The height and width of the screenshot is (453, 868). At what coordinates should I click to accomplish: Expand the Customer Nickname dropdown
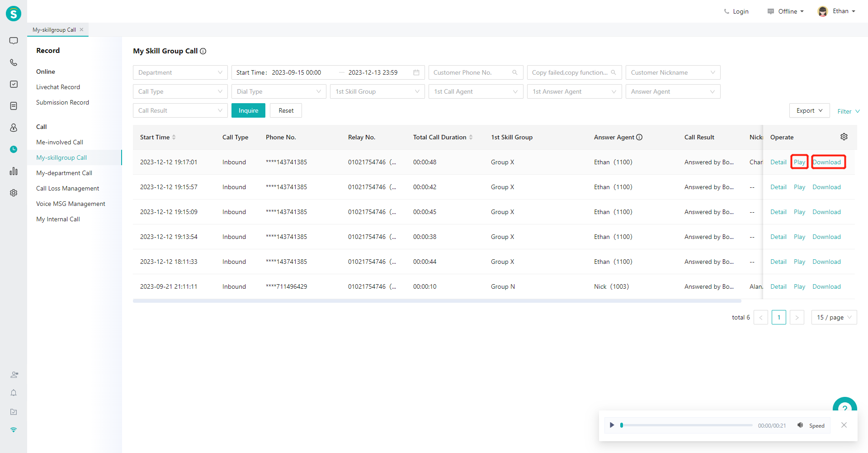click(x=673, y=72)
